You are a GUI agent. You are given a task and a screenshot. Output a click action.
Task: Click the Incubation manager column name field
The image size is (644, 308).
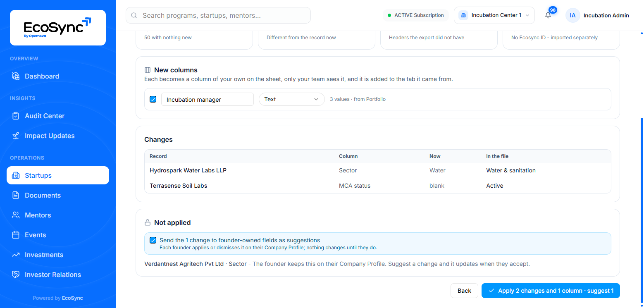tap(208, 99)
